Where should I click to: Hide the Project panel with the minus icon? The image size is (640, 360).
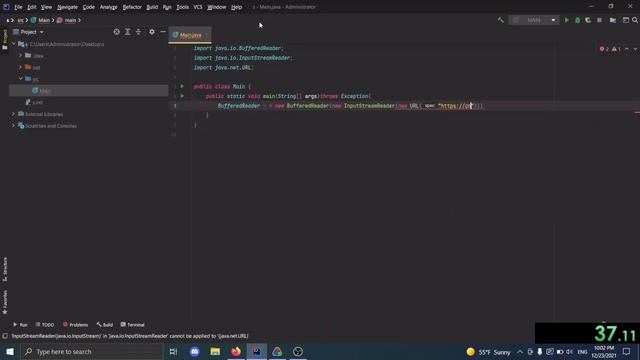click(x=163, y=32)
